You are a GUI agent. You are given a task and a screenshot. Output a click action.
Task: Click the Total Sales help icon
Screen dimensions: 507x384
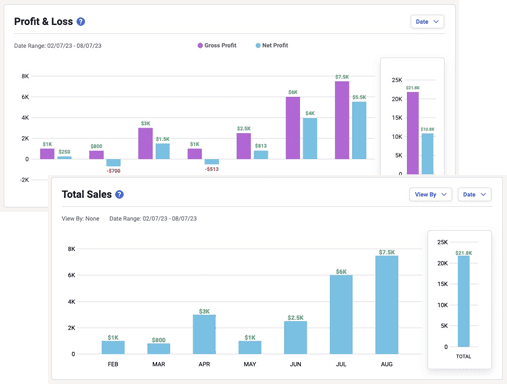click(119, 194)
